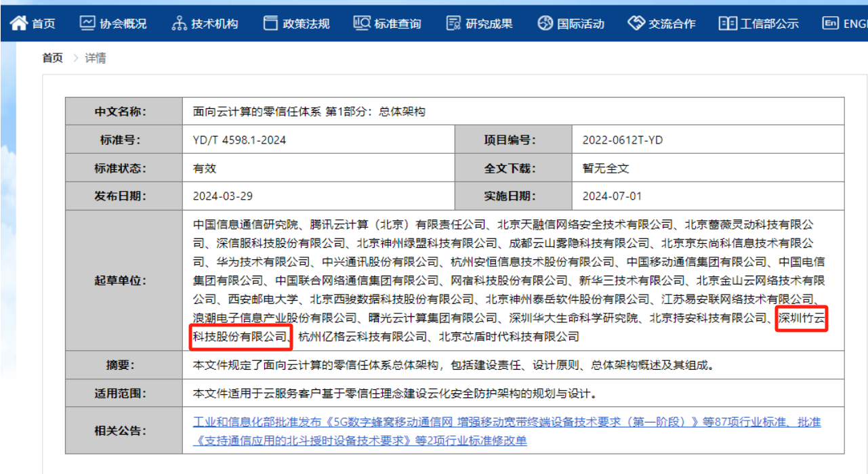Open the 5G数字蜂窝移动通信网 announcement link
This screenshot has width=868, height=474.
pyautogui.click(x=507, y=422)
